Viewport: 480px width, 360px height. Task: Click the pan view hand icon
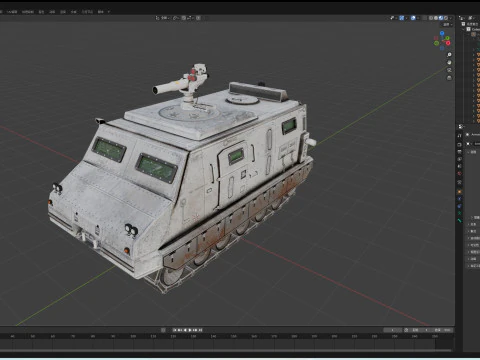[449, 62]
